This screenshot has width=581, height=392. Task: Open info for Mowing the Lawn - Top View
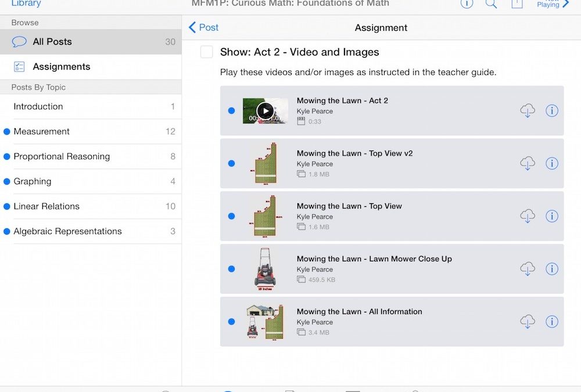(x=551, y=216)
